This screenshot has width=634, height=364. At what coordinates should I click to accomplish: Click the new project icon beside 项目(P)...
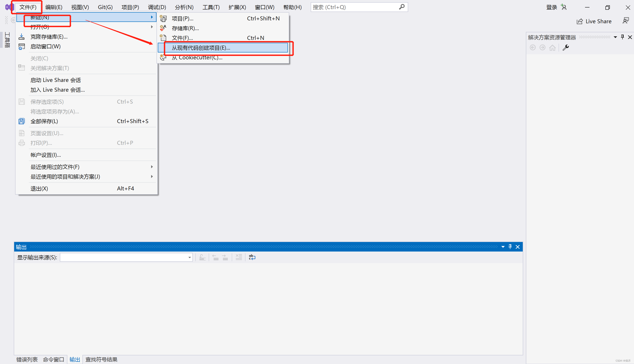tap(163, 18)
